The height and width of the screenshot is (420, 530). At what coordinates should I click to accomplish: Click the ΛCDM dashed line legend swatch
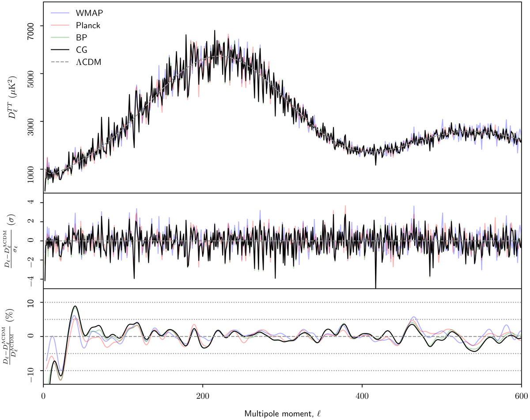(60, 63)
